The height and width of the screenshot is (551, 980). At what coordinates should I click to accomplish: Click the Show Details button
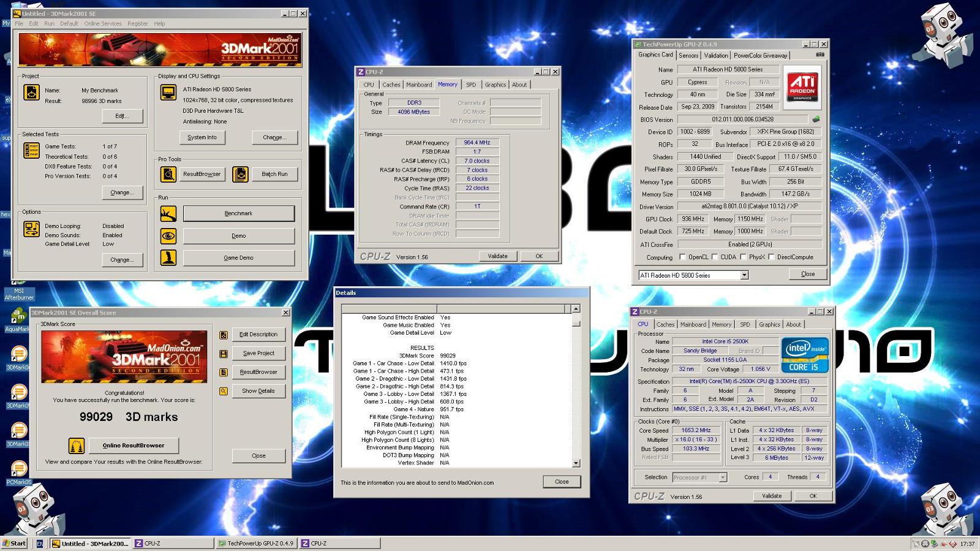pyautogui.click(x=258, y=391)
